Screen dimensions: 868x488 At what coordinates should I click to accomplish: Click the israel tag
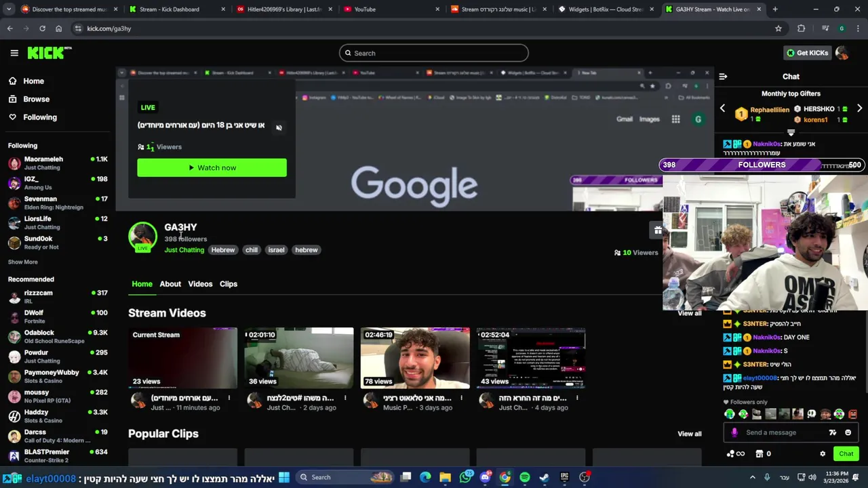click(276, 250)
